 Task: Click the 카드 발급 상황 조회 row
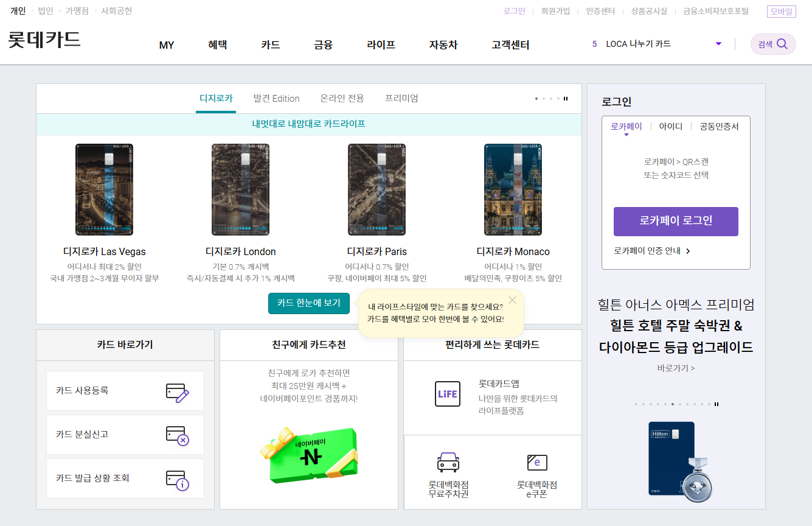tap(125, 479)
